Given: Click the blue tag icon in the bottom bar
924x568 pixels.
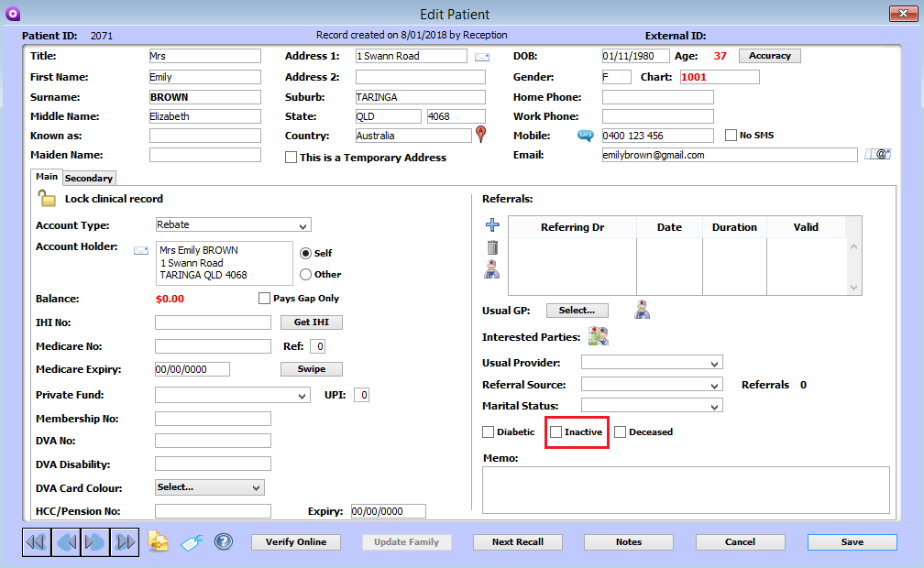Looking at the screenshot, I should click(192, 542).
